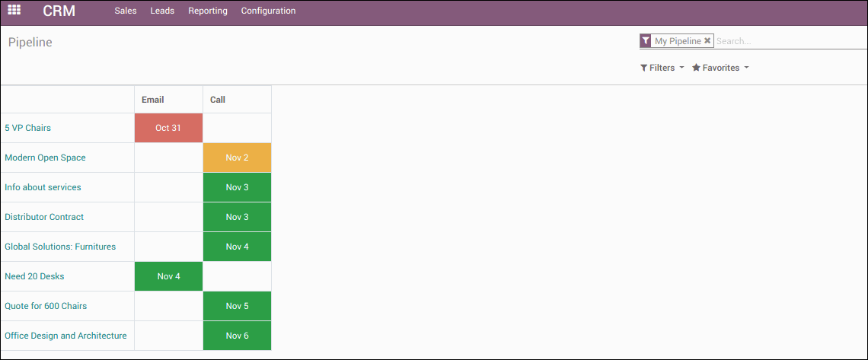
Task: Click the orange Nov 2 call activity cell
Action: click(237, 158)
